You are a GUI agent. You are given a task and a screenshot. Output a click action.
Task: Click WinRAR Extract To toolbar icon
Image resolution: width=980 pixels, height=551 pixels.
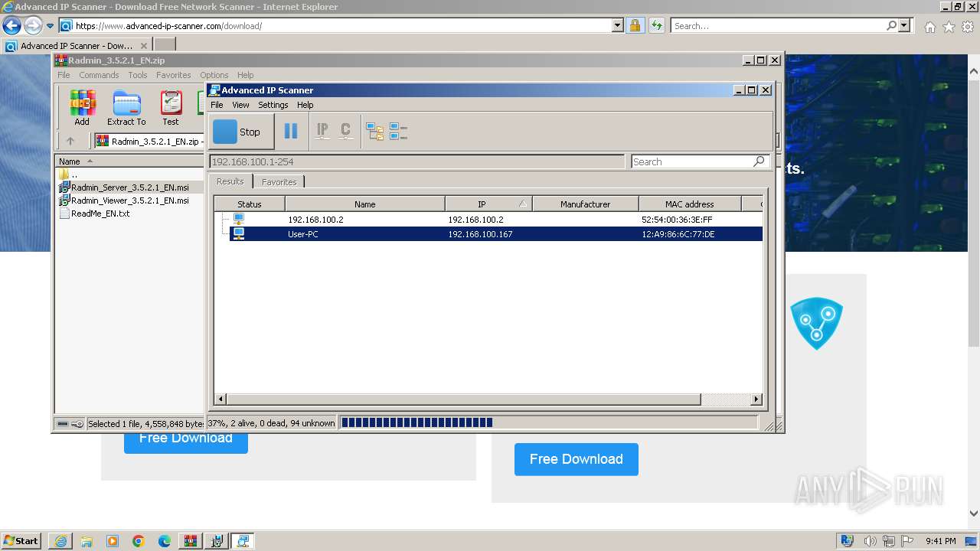tap(126, 108)
